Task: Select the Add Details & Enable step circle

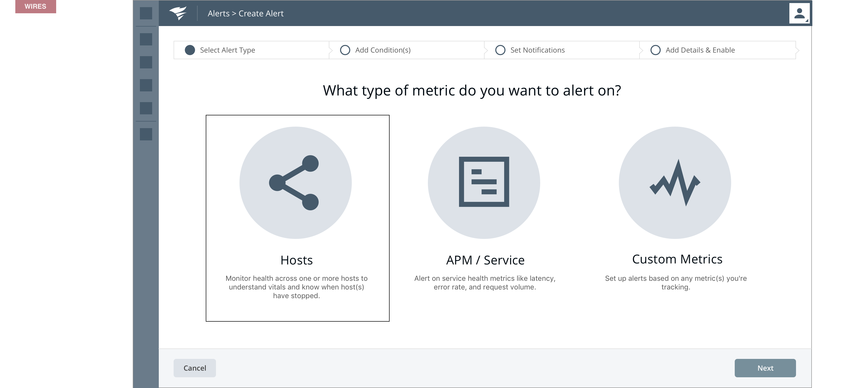Action: coord(655,50)
